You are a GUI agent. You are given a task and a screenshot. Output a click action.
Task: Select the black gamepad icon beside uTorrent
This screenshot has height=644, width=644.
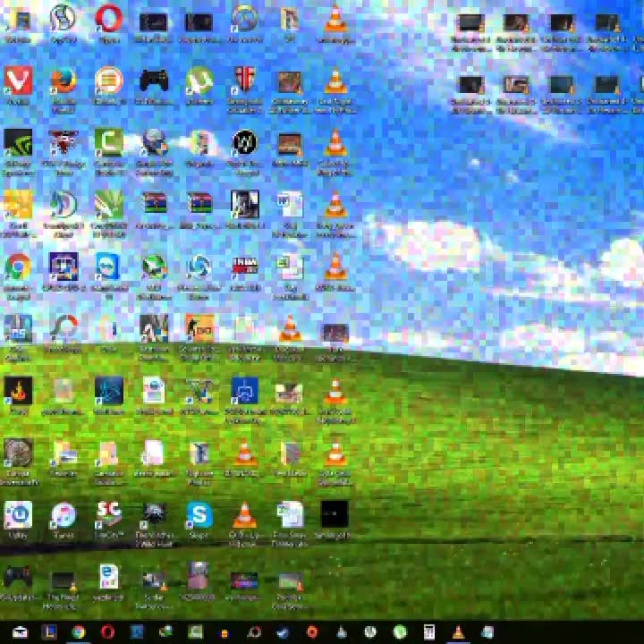click(154, 80)
